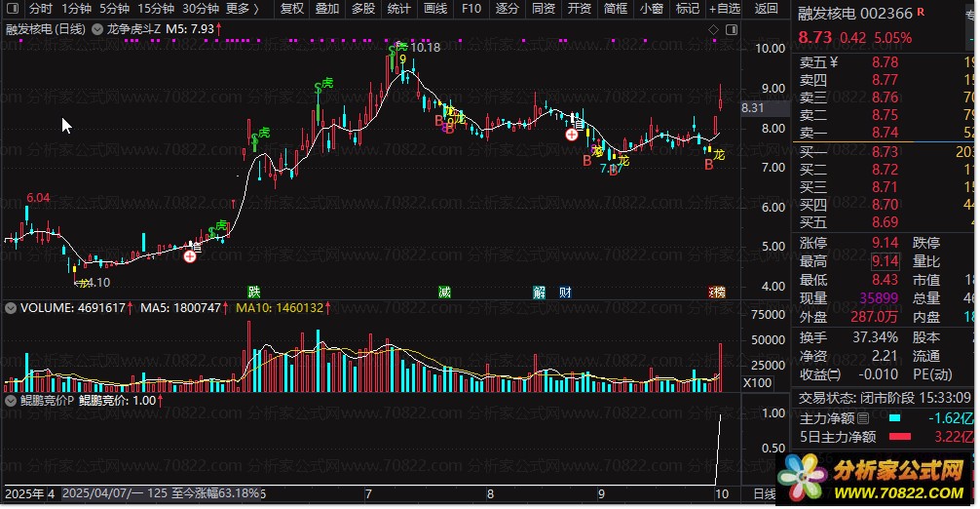The width and height of the screenshot is (980, 509).
Task: Click the 标记 mark button
Action: 688,8
